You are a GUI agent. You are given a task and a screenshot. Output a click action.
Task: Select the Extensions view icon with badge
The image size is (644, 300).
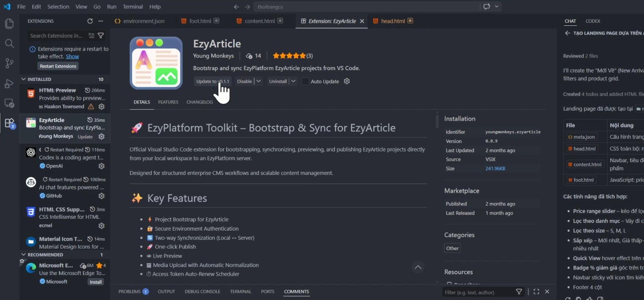(x=9, y=123)
